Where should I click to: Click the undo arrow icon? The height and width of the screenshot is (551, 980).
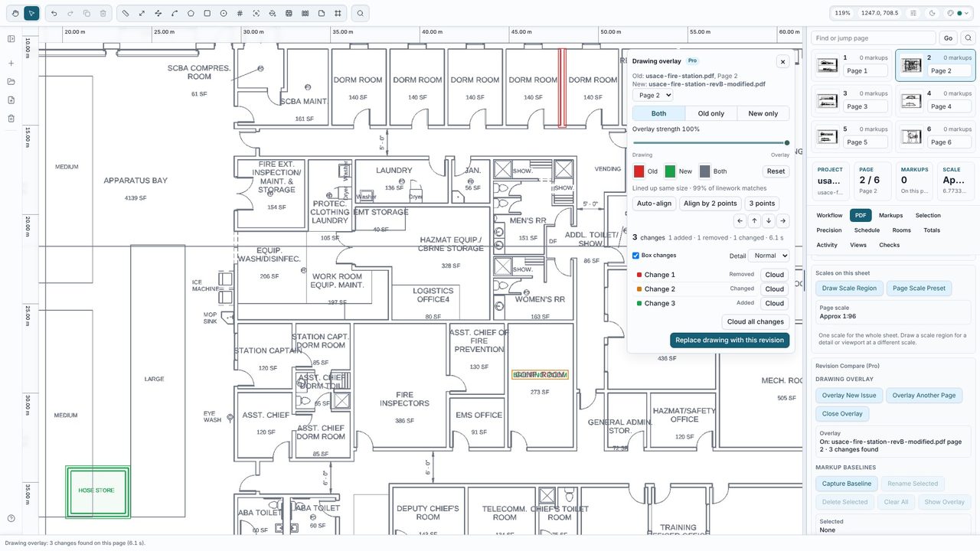pos(54,13)
